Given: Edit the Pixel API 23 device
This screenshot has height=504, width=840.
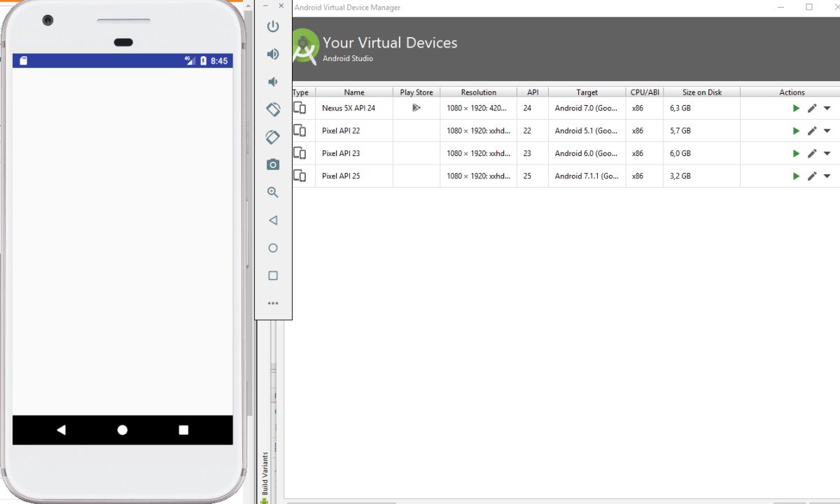Looking at the screenshot, I should pos(812,153).
